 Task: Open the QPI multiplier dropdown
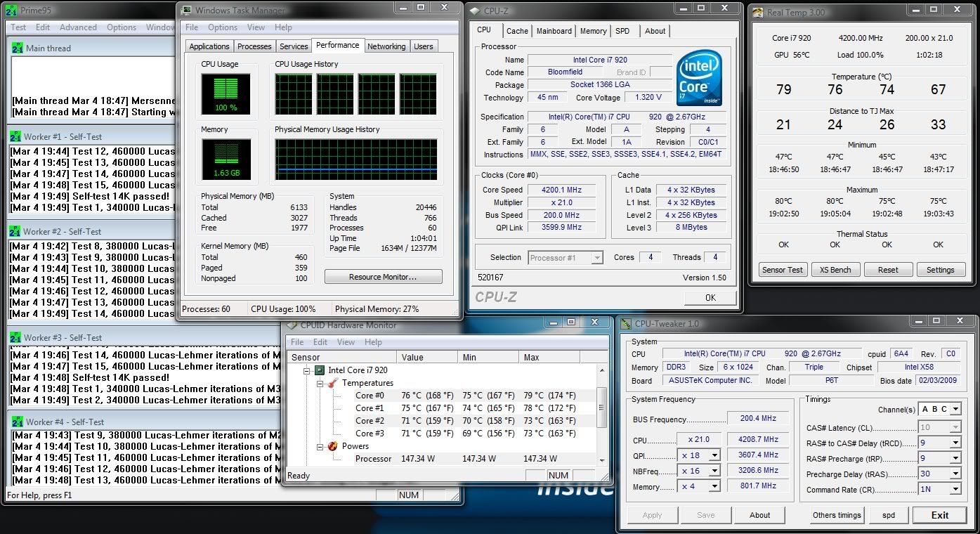pos(714,455)
